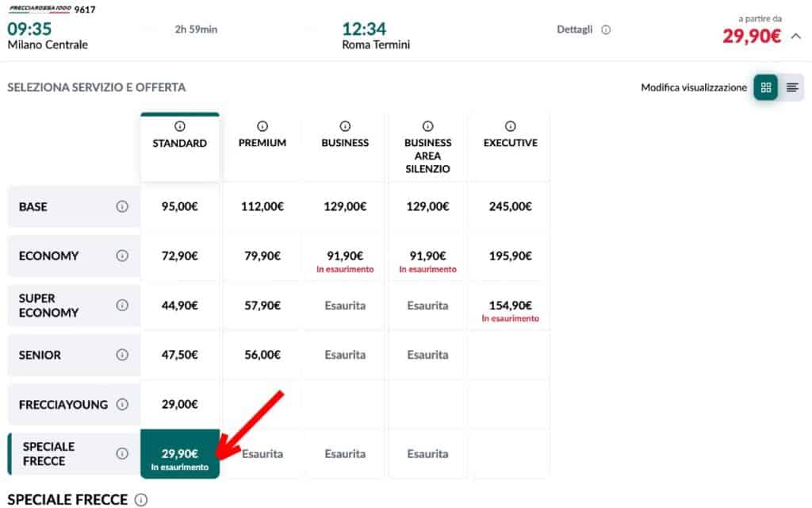Select the SENIOR offer row label
Image resolution: width=812 pixels, height=508 pixels.
tap(40, 355)
